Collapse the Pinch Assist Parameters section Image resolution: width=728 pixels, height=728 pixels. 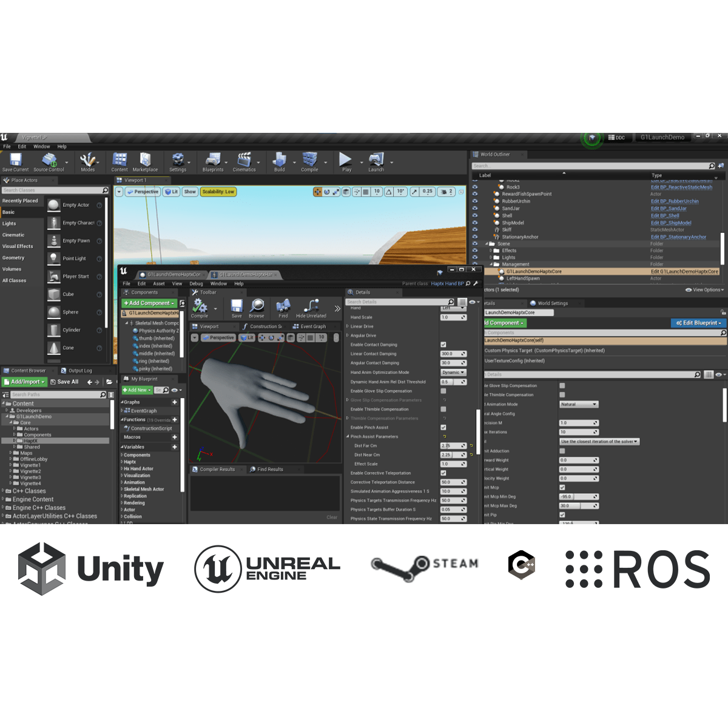click(348, 437)
